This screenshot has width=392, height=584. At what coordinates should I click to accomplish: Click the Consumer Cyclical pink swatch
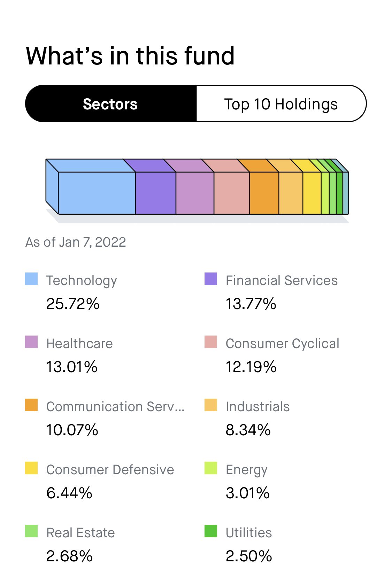pos(211,342)
